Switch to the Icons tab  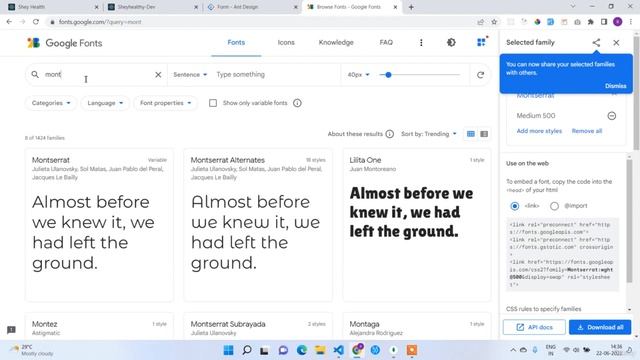point(286,42)
